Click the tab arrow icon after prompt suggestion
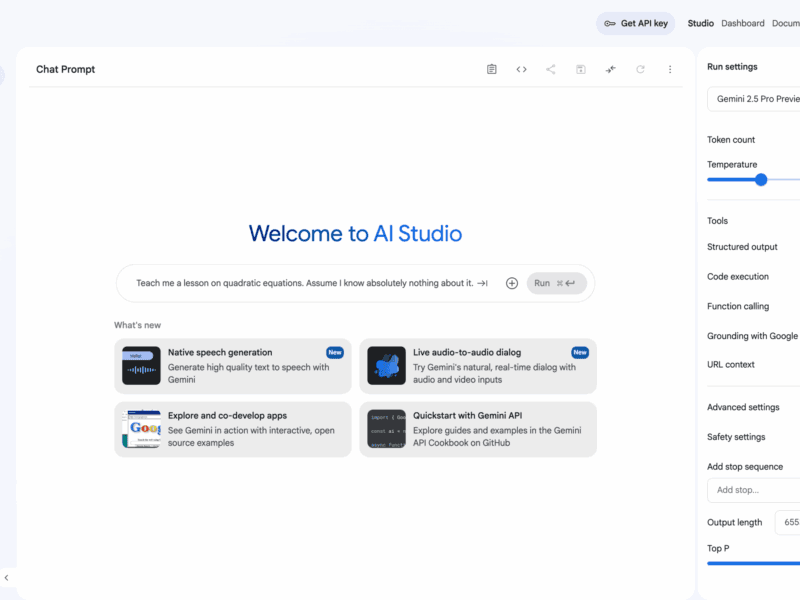This screenshot has height=600, width=800. point(483,283)
